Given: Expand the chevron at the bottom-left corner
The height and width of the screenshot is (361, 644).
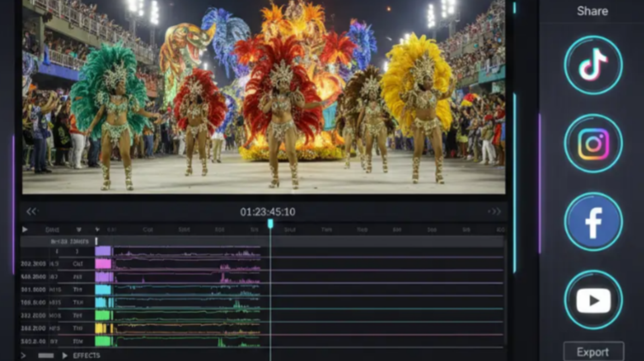Looking at the screenshot, I should [x=23, y=355].
